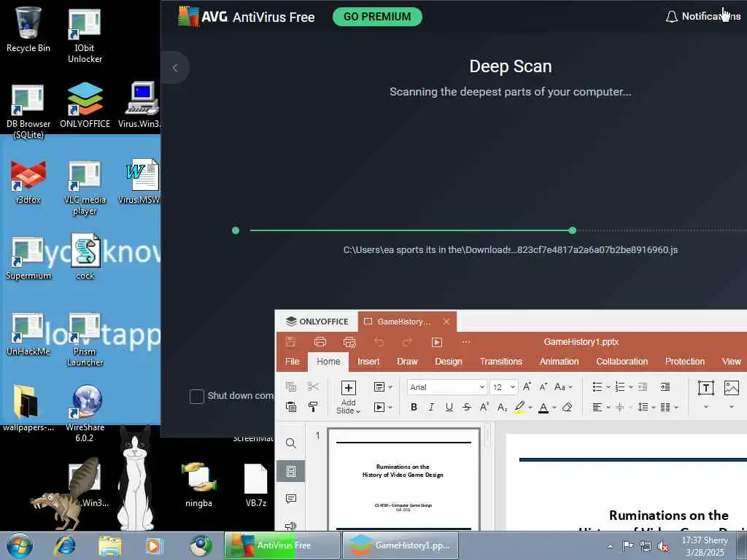Image resolution: width=747 pixels, height=560 pixels.
Task: Add a new slide with plus icon
Action: pyautogui.click(x=348, y=388)
